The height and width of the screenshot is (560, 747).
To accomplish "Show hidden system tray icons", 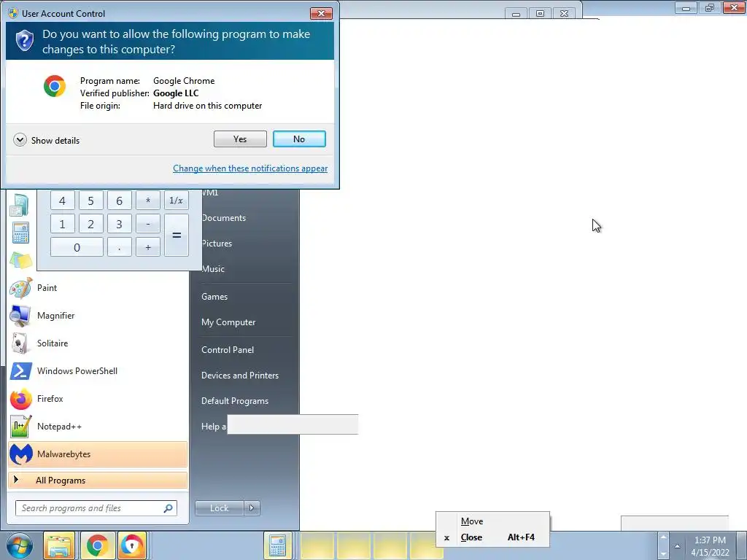I will 677,546.
